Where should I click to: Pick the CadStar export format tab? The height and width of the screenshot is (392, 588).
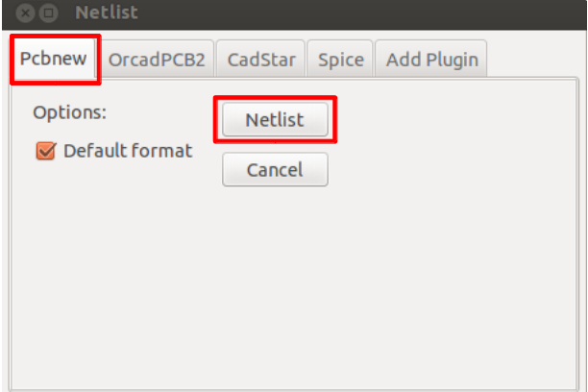(x=261, y=60)
